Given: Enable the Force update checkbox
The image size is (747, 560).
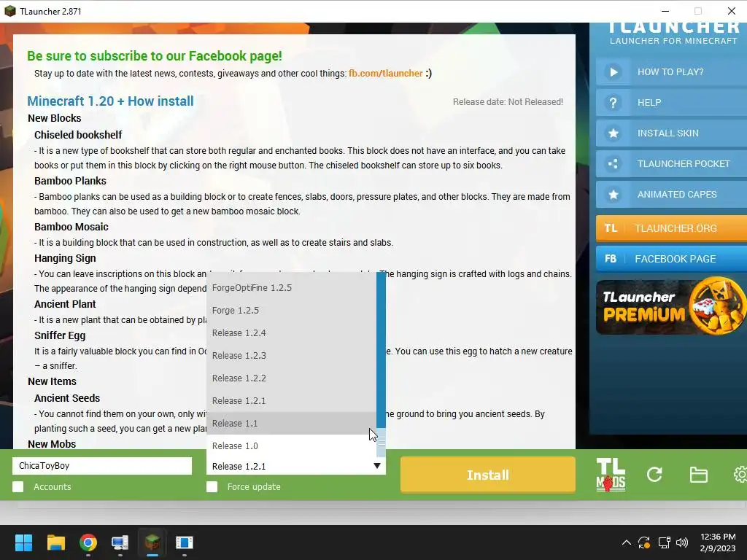Looking at the screenshot, I should [x=212, y=486].
